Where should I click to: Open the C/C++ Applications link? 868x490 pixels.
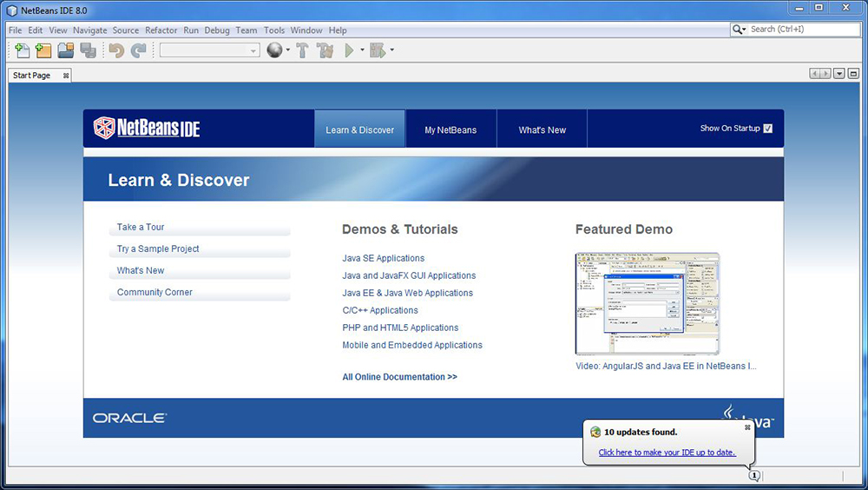tap(380, 310)
